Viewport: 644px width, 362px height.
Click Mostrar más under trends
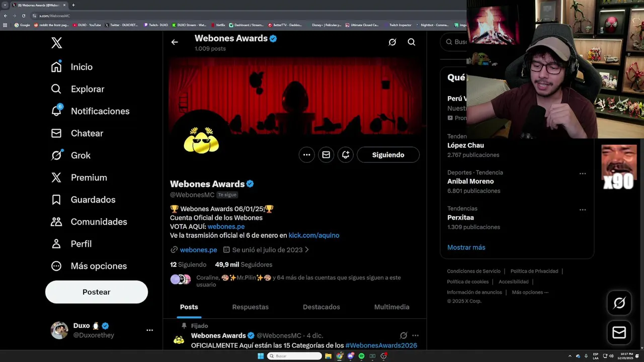(466, 247)
